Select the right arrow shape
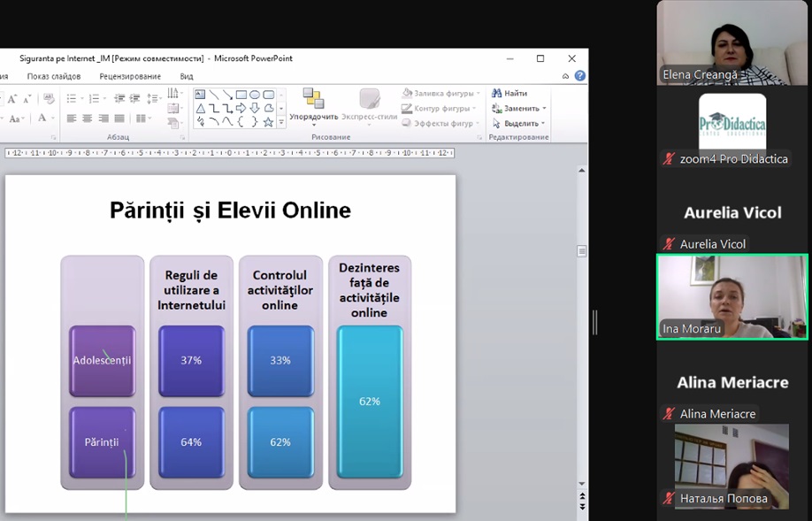The height and width of the screenshot is (521, 812). [241, 108]
